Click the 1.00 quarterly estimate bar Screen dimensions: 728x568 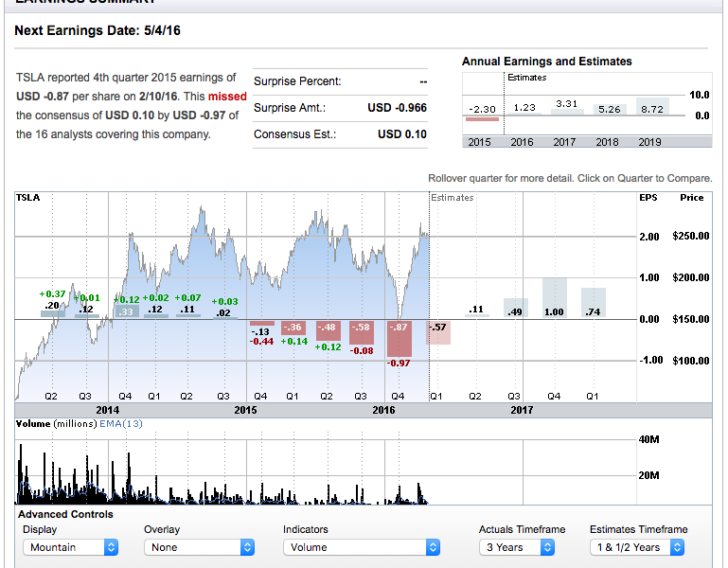pyautogui.click(x=554, y=299)
